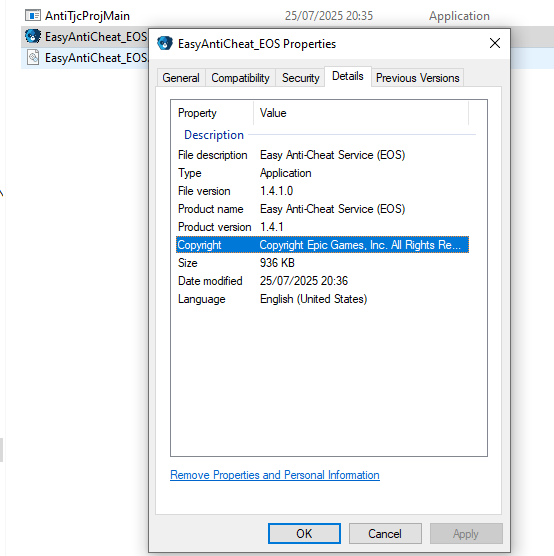Select the highlighted Copyright row
The image size is (554, 556).
tap(322, 245)
